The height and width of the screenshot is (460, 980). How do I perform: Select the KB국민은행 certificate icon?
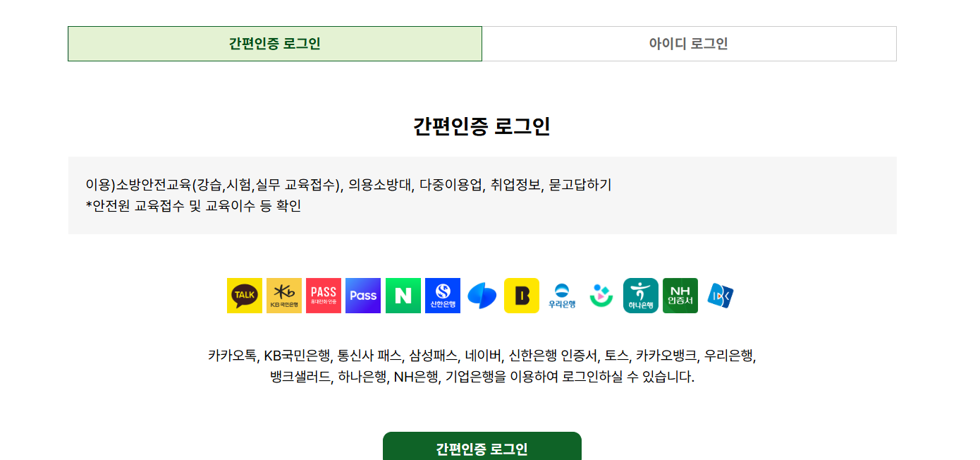pyautogui.click(x=284, y=296)
